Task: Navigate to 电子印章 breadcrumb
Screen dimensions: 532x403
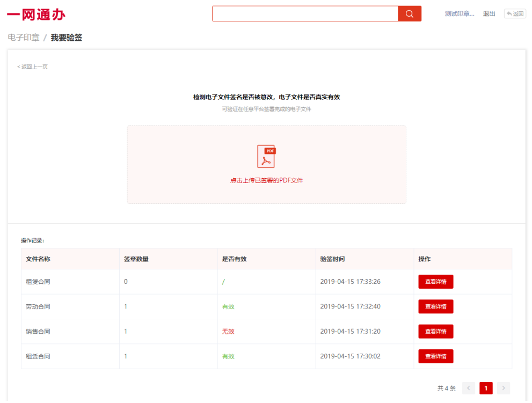Action: click(x=24, y=38)
